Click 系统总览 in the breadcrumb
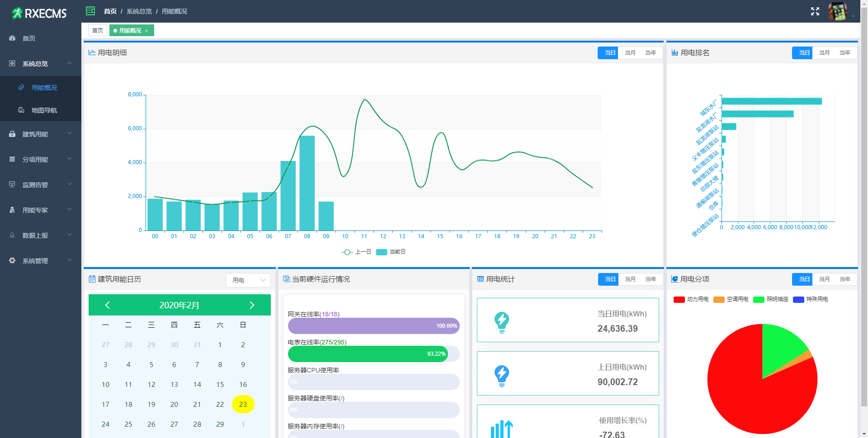This screenshot has width=868, height=438. click(139, 11)
